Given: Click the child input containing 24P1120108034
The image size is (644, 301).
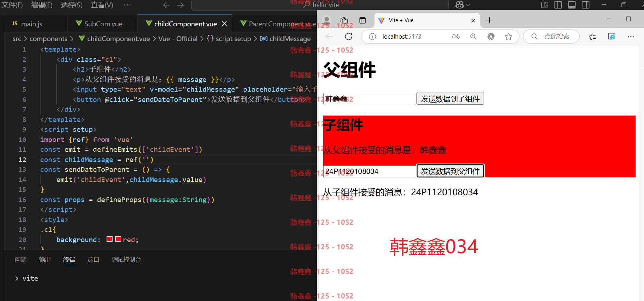Looking at the screenshot, I should click(x=370, y=171).
